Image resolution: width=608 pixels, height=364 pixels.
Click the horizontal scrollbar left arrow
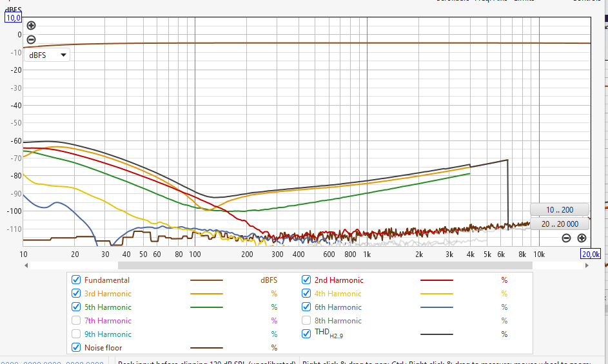26,265
